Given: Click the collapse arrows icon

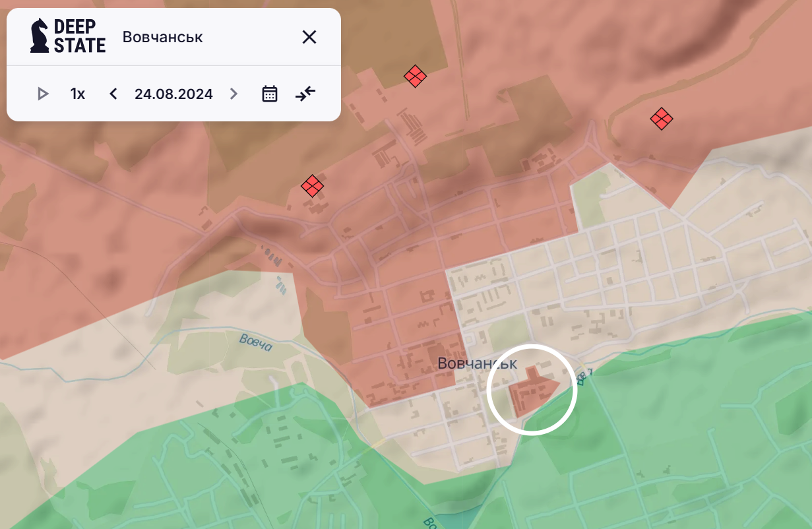Looking at the screenshot, I should tap(305, 94).
